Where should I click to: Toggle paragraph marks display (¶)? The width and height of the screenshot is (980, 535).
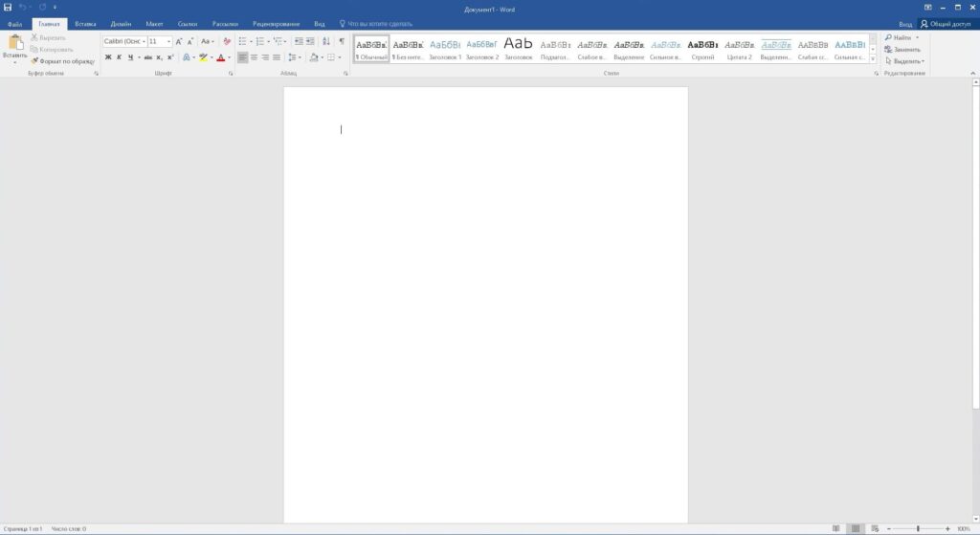[342, 41]
